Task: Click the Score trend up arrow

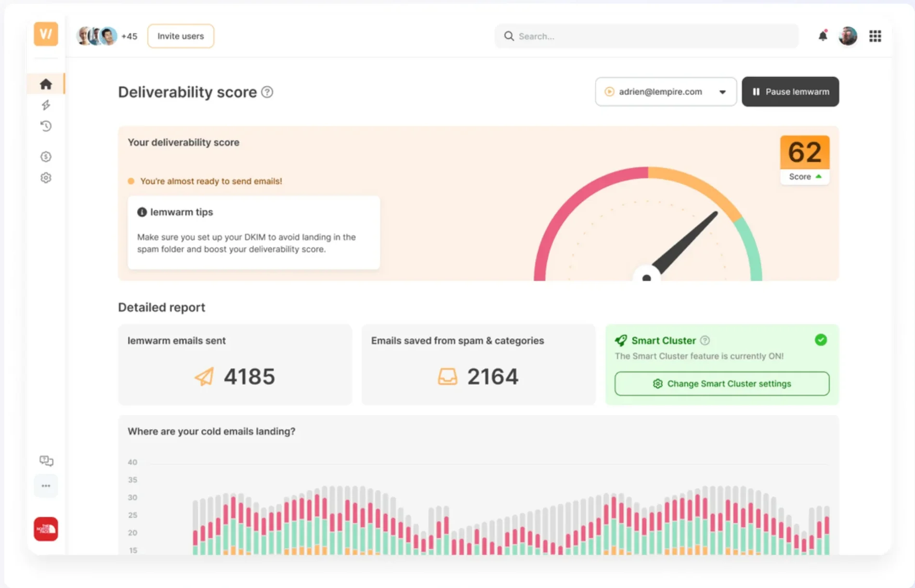Action: (819, 177)
